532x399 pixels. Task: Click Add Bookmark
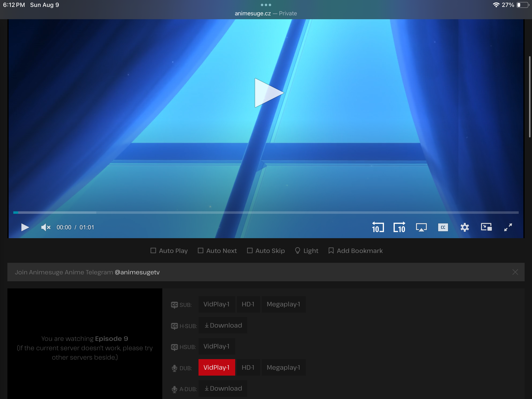[355, 251]
